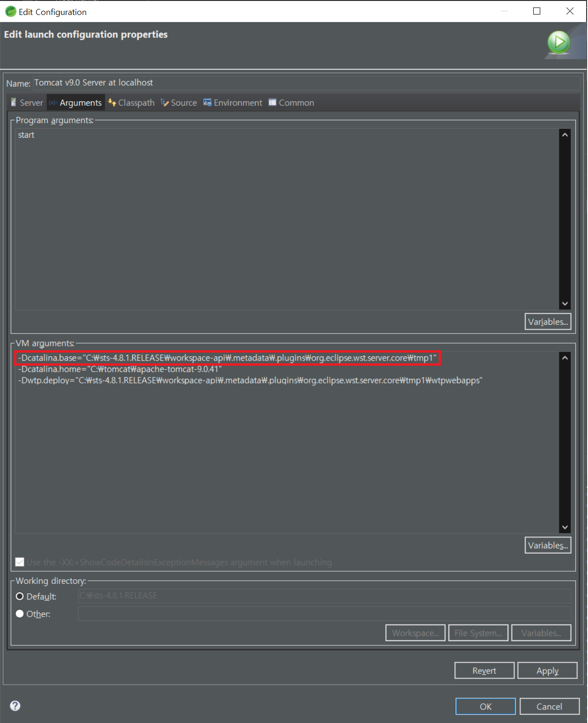Select the Arguments tab
The width and height of the screenshot is (588, 723).
click(x=75, y=103)
